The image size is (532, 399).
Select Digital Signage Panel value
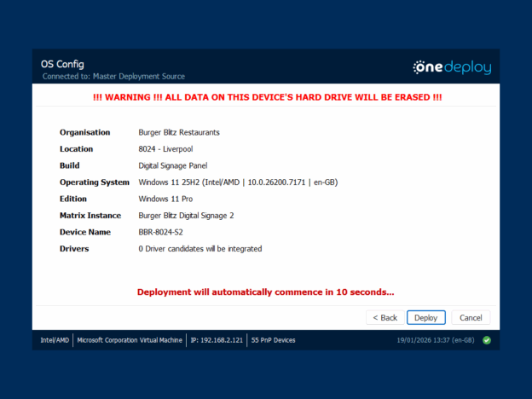pos(173,165)
